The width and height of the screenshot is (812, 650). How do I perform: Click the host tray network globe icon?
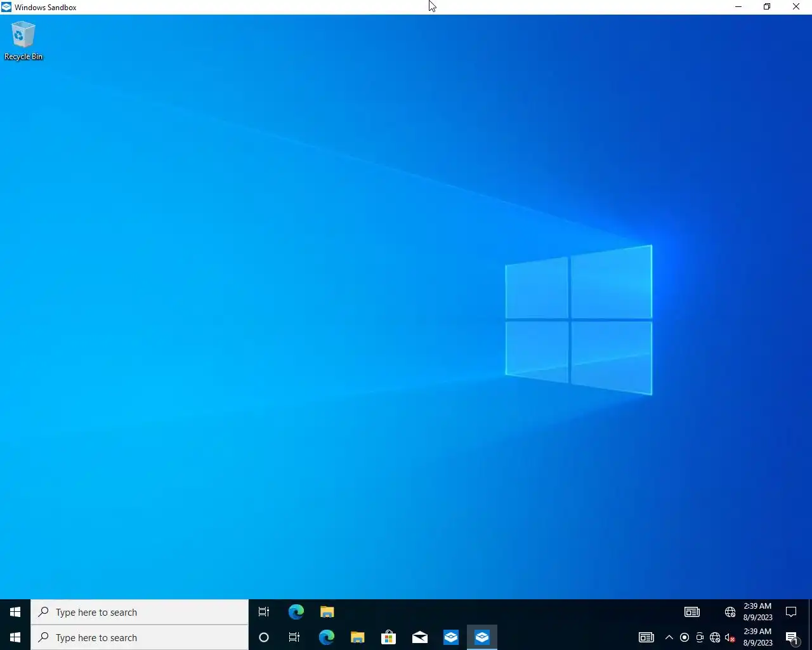click(x=715, y=637)
